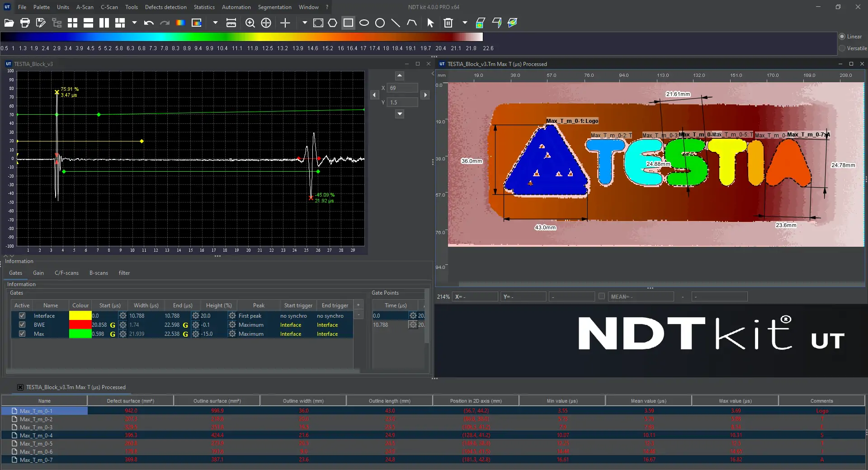Select the Linear palette radio button

point(842,37)
